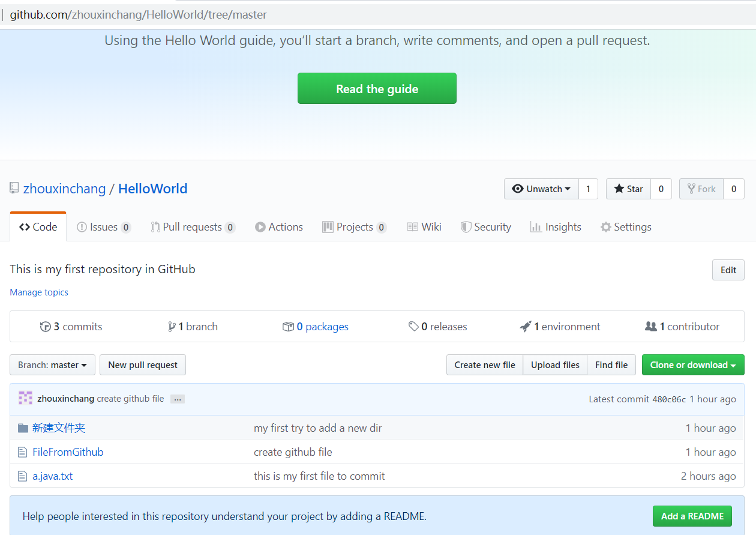
Task: Click Create new file button
Action: 485,365
